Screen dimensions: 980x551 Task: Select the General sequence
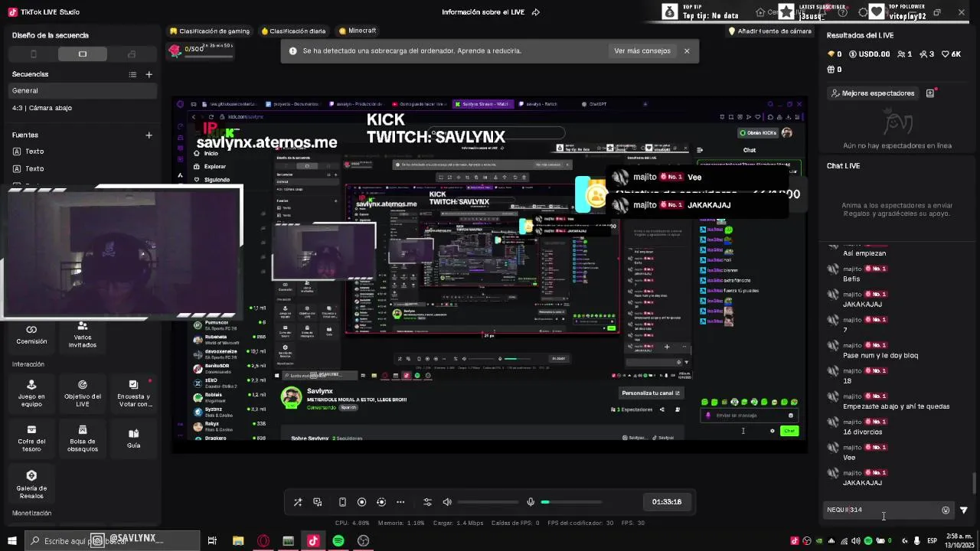[83, 90]
